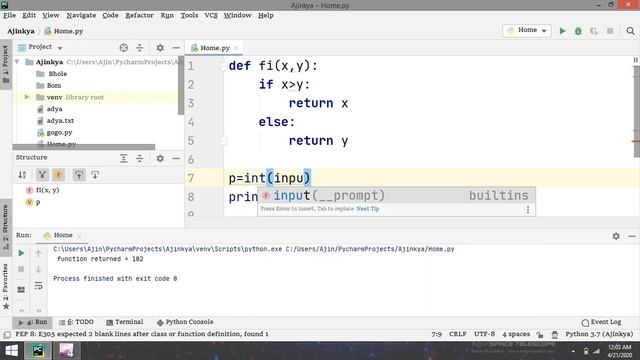The height and width of the screenshot is (360, 640).
Task: Toggle autoscroll to source in Structure toolbar
Action: point(79,175)
